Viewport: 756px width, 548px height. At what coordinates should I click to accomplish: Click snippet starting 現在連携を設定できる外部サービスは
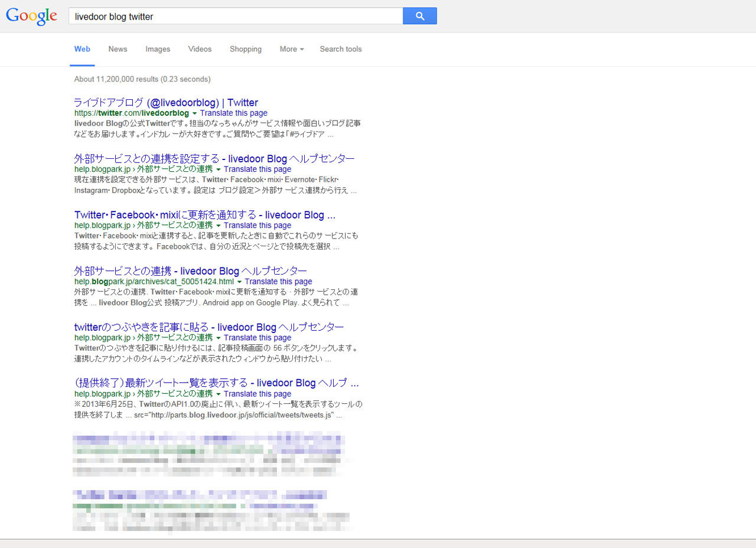pyautogui.click(x=216, y=185)
